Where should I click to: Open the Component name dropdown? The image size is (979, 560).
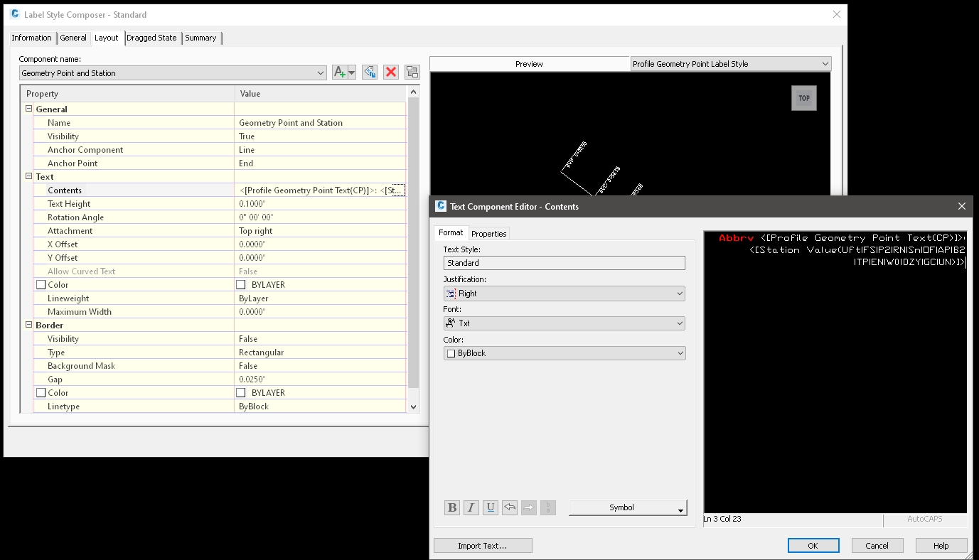[323, 72]
